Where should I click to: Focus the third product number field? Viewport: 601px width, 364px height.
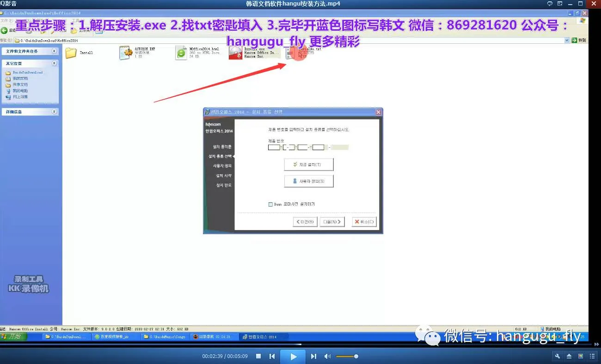[303, 147]
